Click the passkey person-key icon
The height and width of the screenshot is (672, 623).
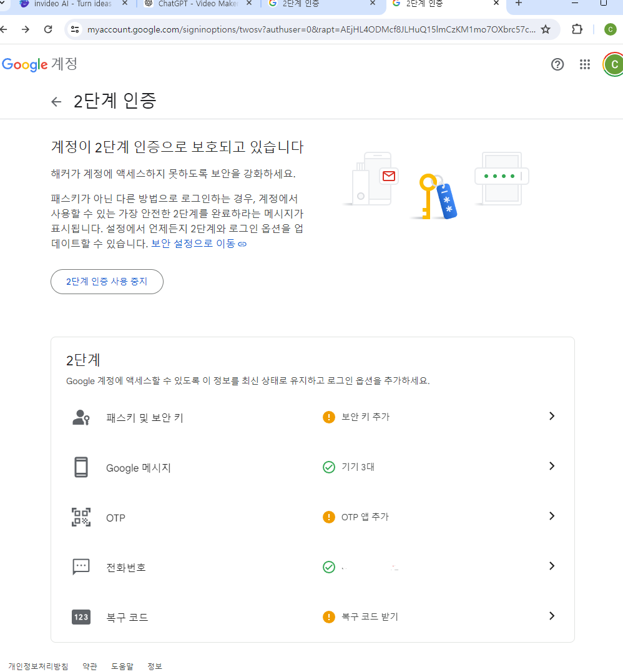(81, 417)
